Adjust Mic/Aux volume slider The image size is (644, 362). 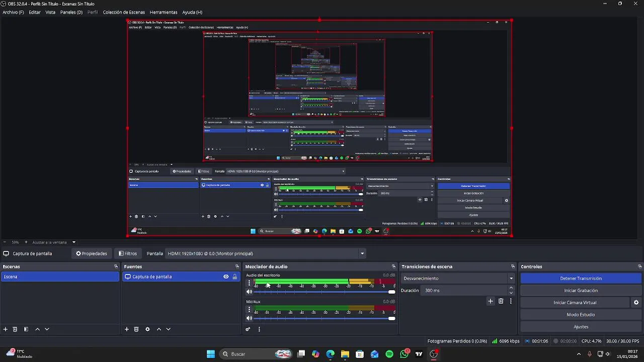pyautogui.click(x=325, y=318)
